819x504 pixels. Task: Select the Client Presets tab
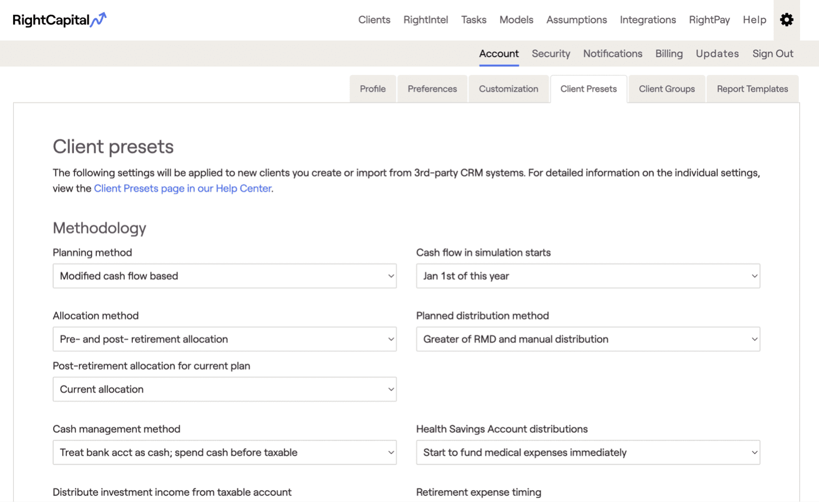point(589,89)
